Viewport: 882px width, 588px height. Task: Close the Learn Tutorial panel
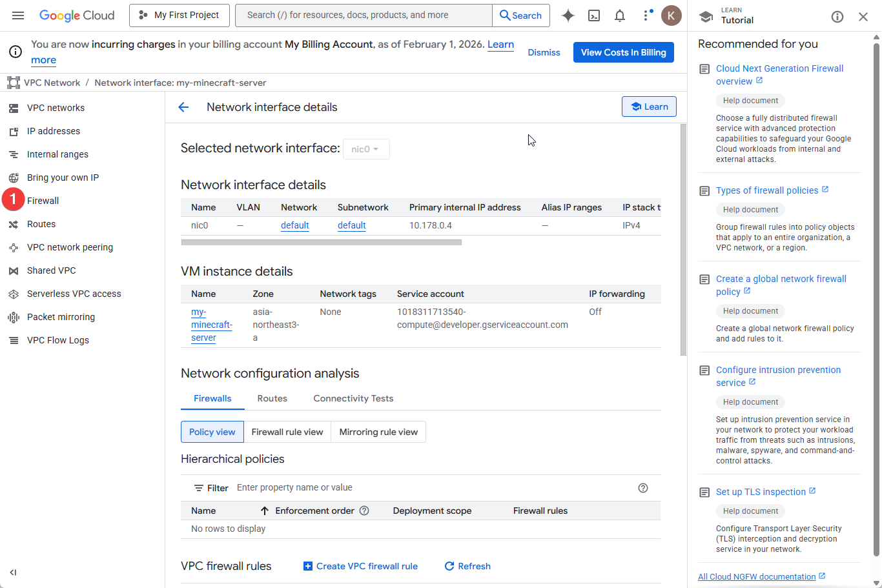[863, 17]
